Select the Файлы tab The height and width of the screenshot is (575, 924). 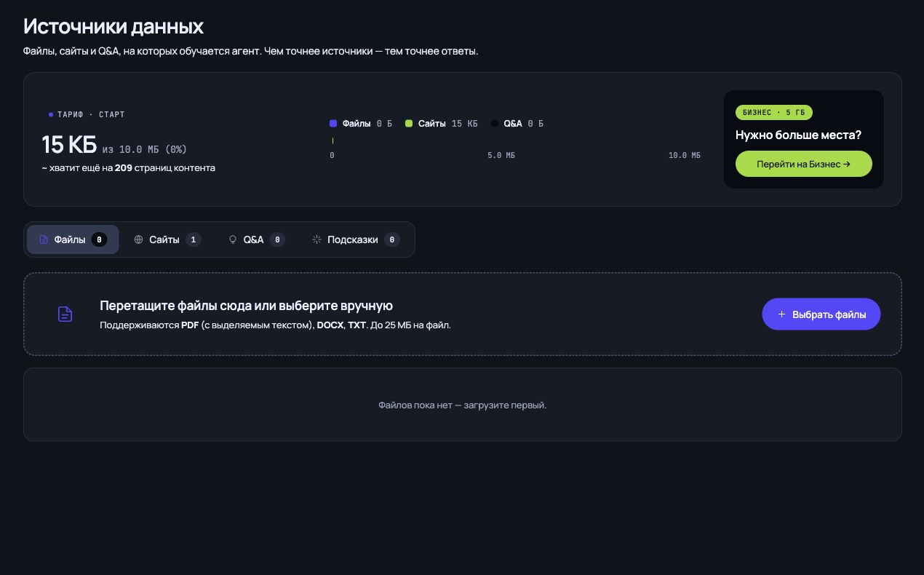[x=73, y=239]
